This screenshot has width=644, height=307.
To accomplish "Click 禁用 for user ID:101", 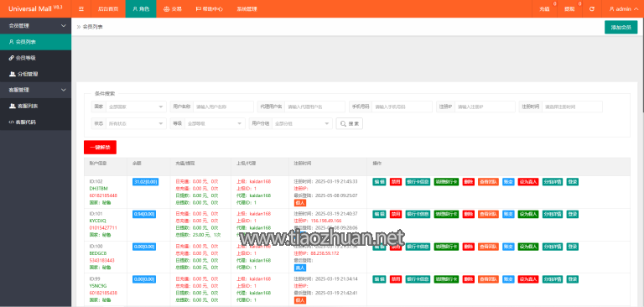I will (x=396, y=214).
